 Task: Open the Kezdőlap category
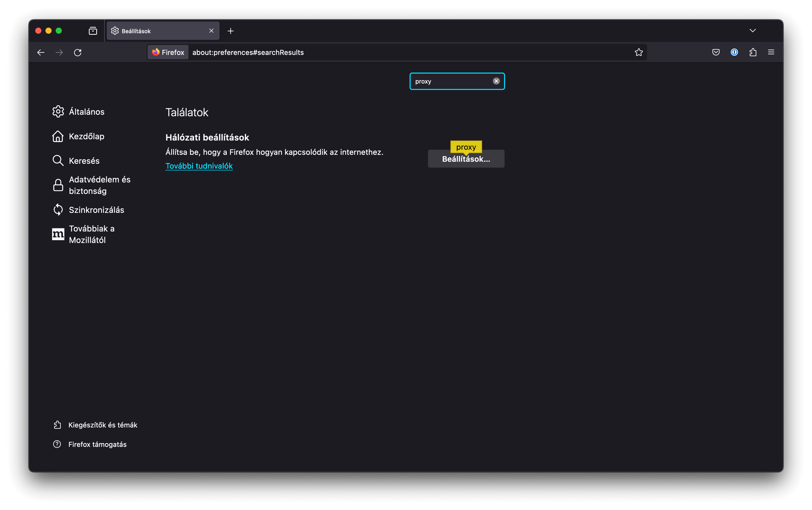79,136
